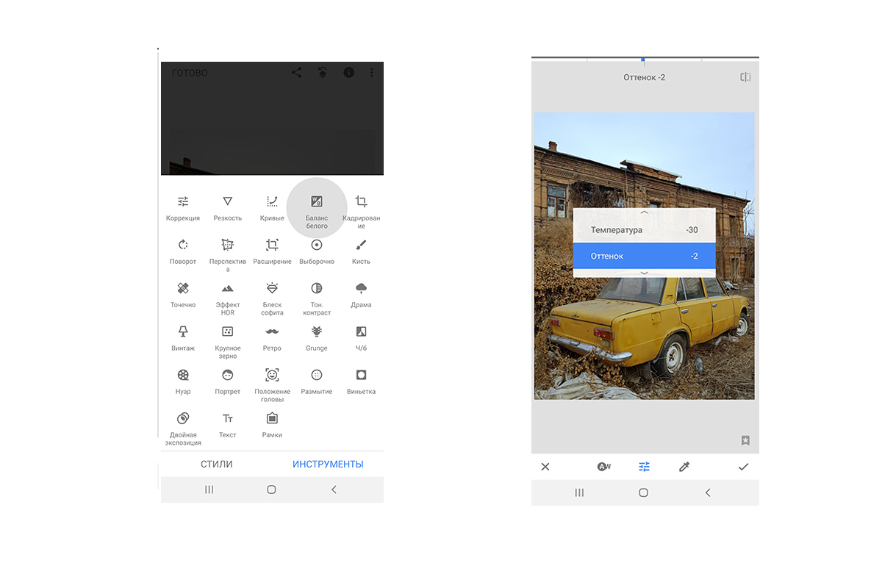Switch to the СТИЛИ tab
The width and height of the screenshot is (882, 588).
coord(217,464)
